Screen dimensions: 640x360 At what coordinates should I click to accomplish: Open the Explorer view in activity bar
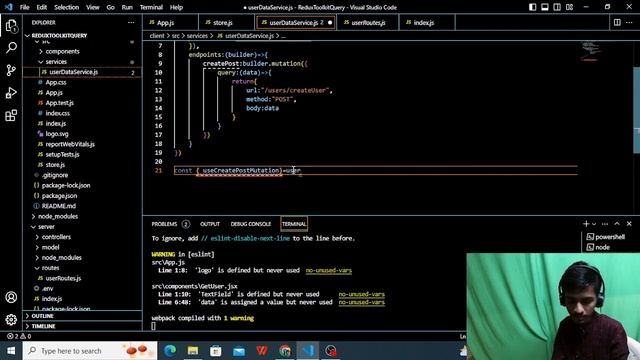click(x=11, y=26)
